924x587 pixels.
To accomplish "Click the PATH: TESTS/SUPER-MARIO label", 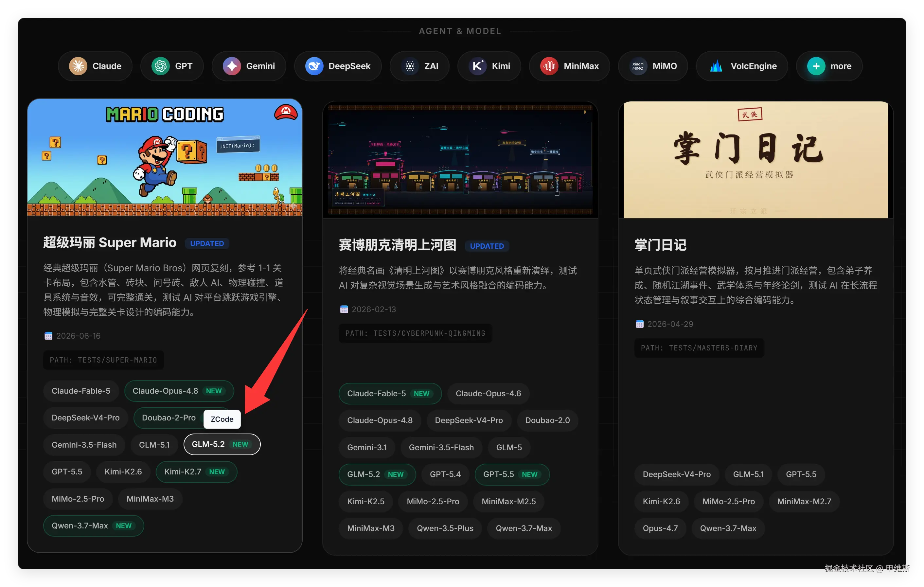I will tap(103, 360).
